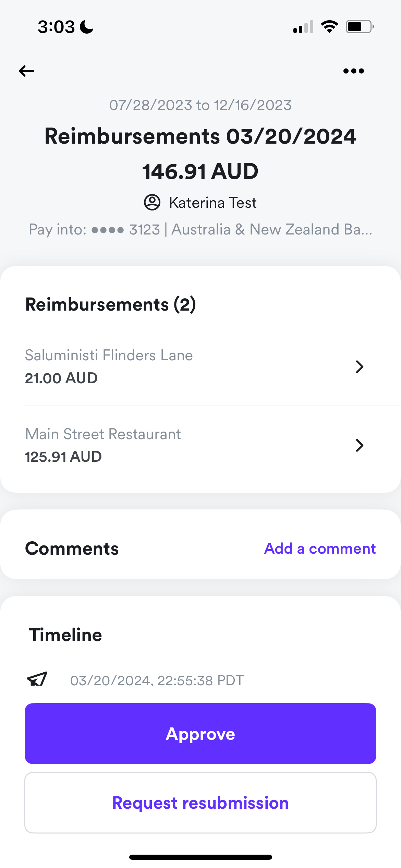Image resolution: width=401 pixels, height=868 pixels.
Task: Expand Saluministi Flinders Lane chevron
Action: pyautogui.click(x=359, y=367)
